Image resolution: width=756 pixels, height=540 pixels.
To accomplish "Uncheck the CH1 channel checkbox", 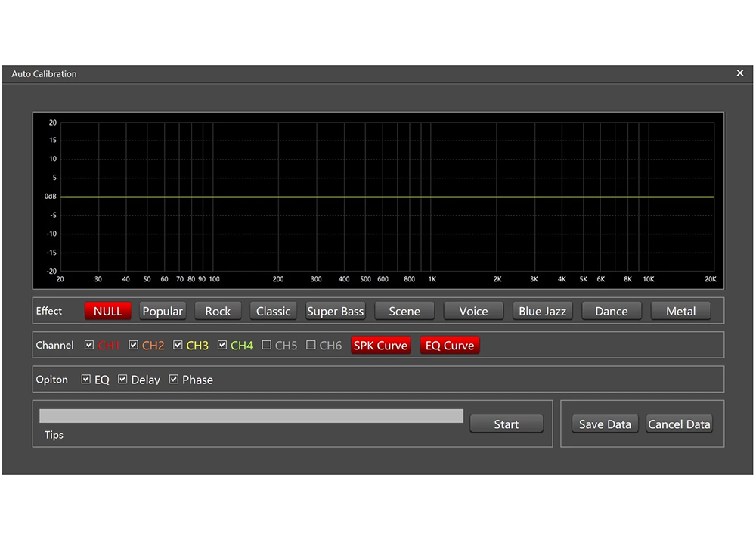I will click(x=89, y=345).
